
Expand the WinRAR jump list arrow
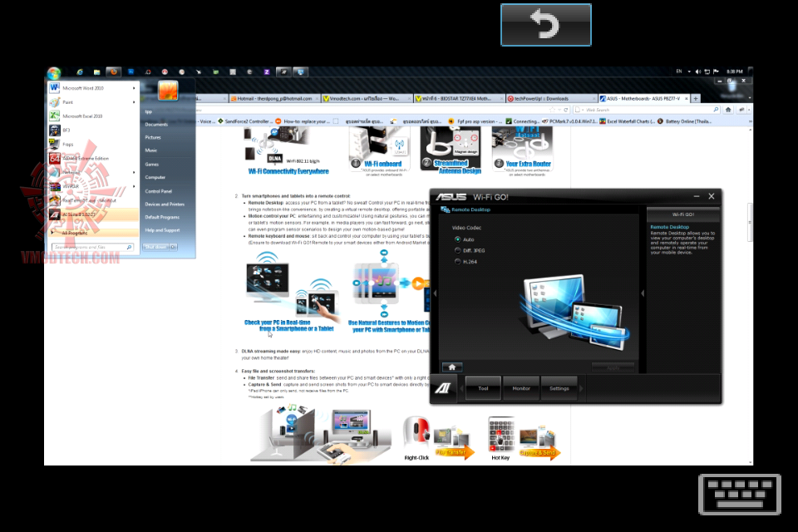(135, 186)
